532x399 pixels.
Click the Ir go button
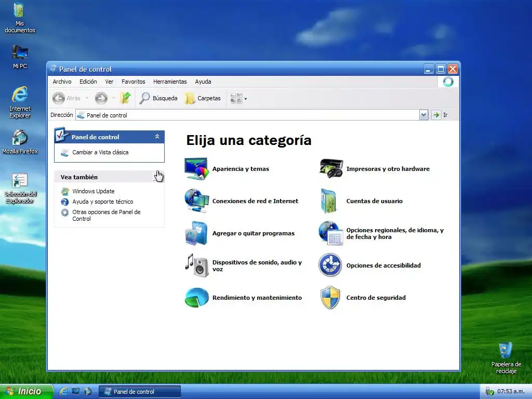[441, 115]
